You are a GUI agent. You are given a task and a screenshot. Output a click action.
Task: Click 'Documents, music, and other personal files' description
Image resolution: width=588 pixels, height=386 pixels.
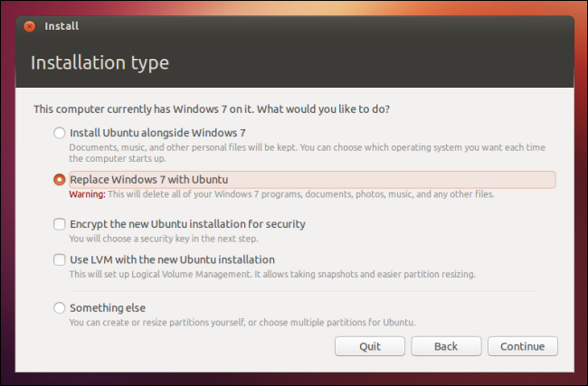coord(308,153)
